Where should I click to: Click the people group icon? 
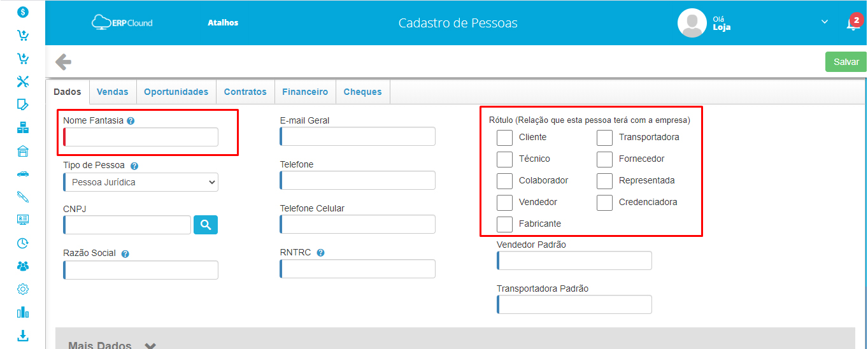(23, 266)
